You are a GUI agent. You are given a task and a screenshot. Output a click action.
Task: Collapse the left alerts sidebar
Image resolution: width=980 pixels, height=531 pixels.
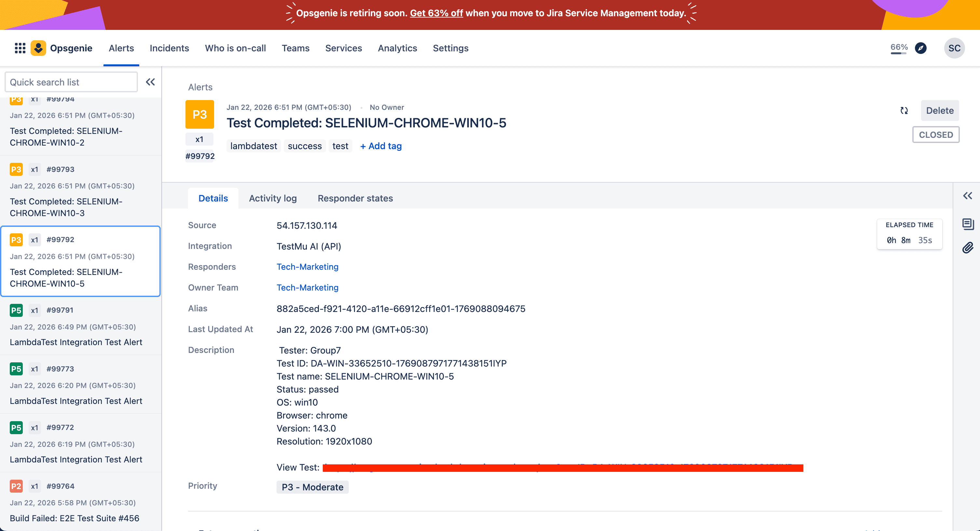point(150,82)
